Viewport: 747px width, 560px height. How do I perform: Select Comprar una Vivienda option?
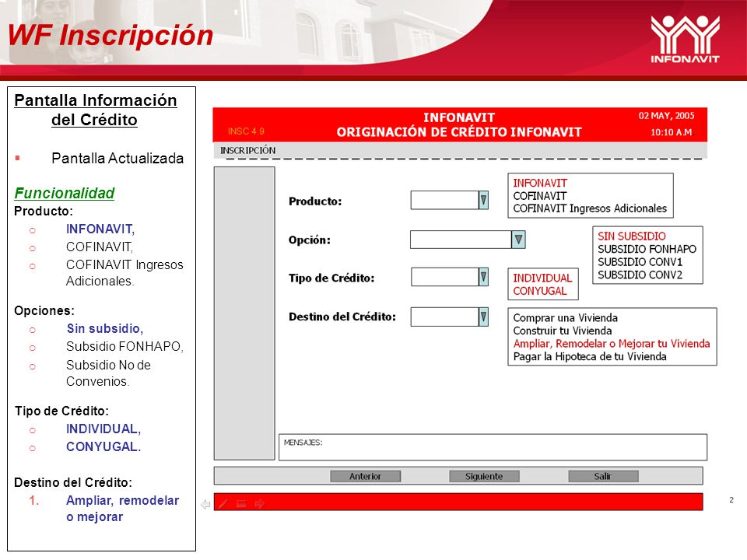click(x=566, y=318)
